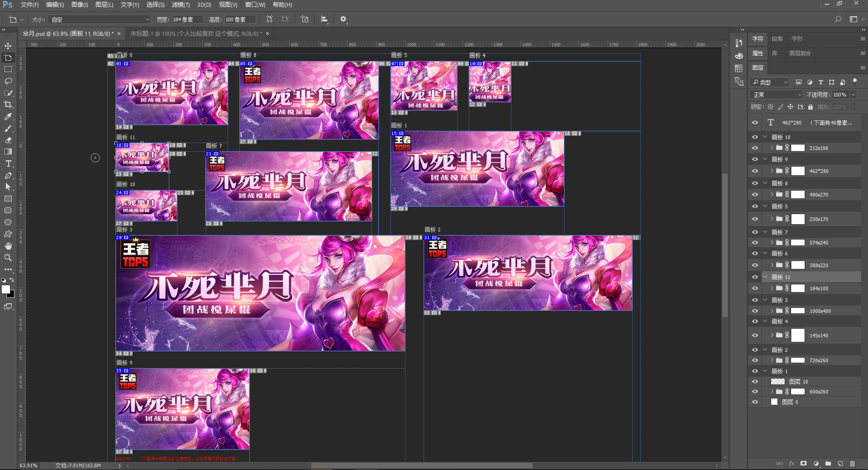Open the opacity slider dropdown arrow
Viewport: 868px width, 470px height.
point(854,95)
